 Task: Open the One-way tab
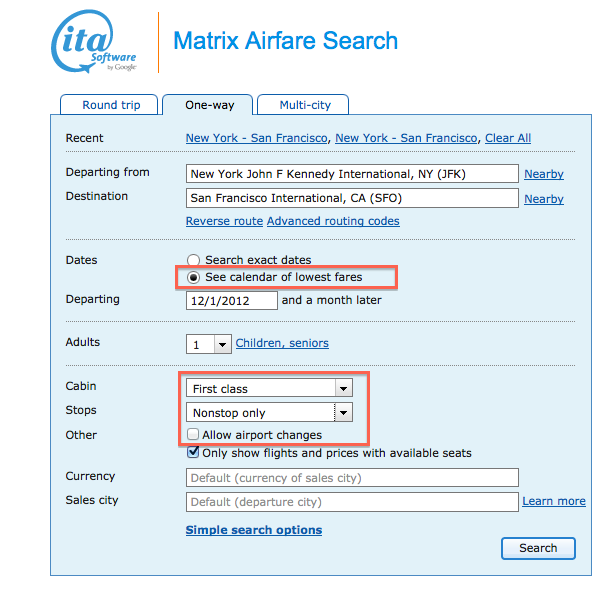tap(208, 105)
